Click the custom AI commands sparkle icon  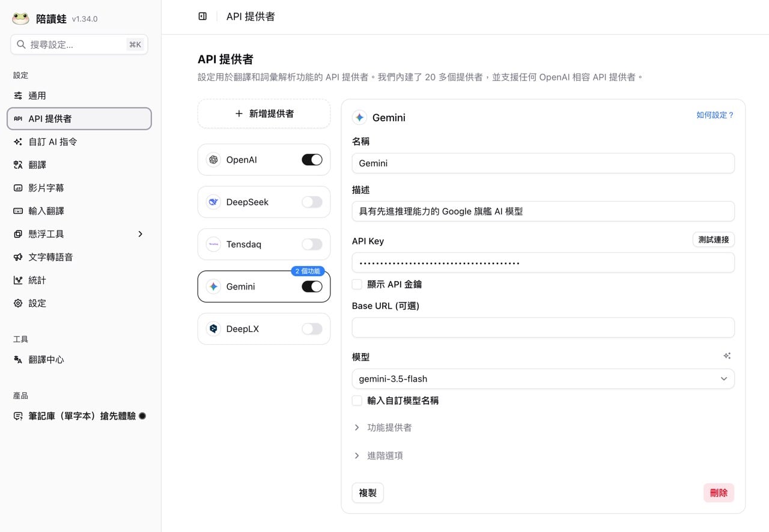[x=18, y=142]
